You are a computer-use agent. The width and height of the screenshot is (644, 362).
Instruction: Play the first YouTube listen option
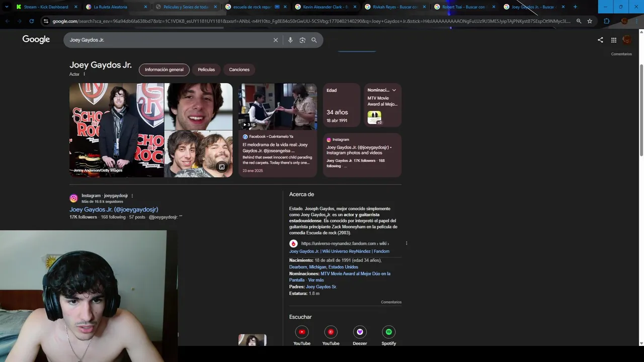(x=302, y=332)
